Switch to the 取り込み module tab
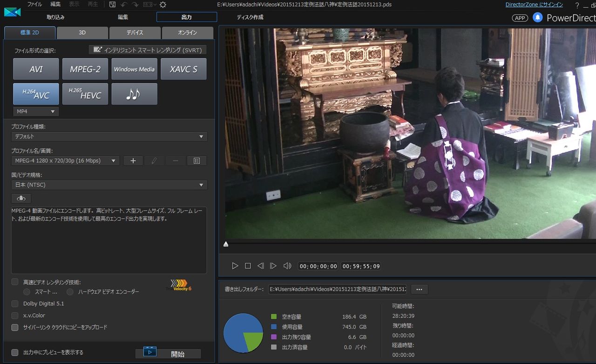Viewport: 596px width, 364px height. 55,17
